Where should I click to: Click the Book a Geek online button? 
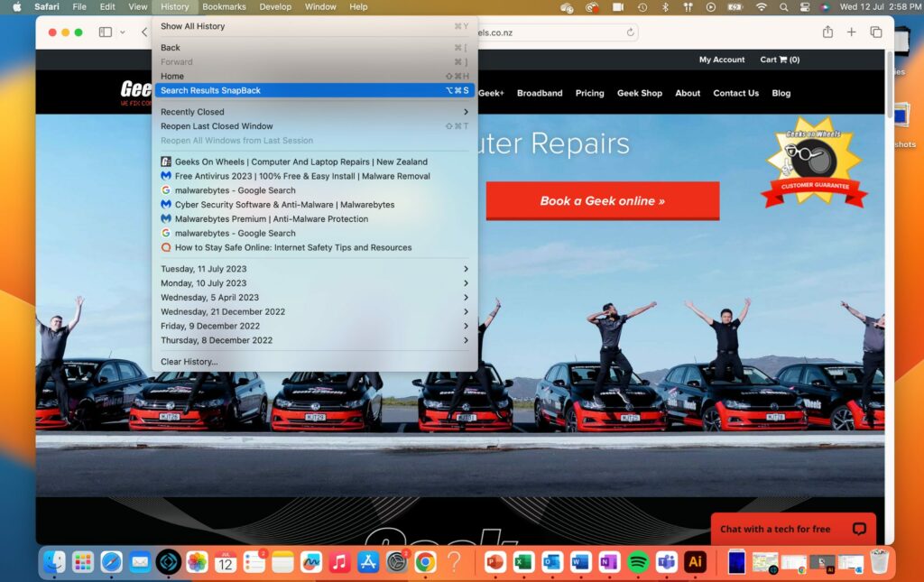tap(602, 200)
